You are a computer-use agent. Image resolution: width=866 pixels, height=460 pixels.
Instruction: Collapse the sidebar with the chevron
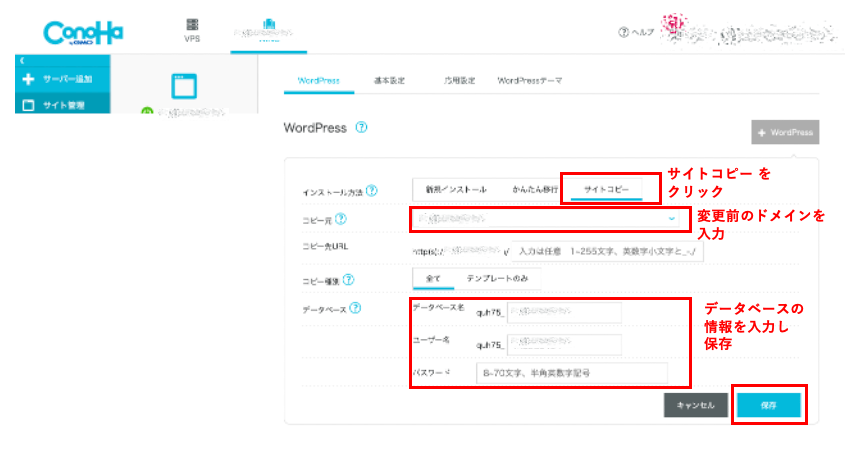coord(22,60)
